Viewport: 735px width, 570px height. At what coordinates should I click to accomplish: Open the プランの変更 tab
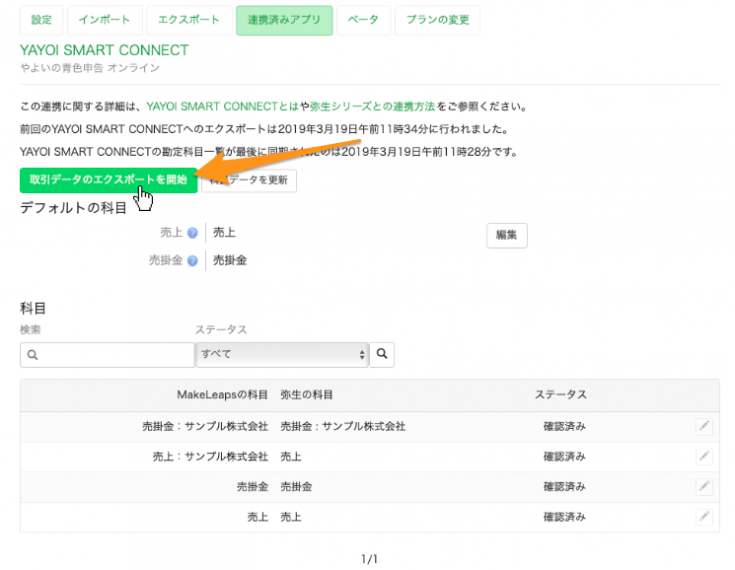(437, 20)
